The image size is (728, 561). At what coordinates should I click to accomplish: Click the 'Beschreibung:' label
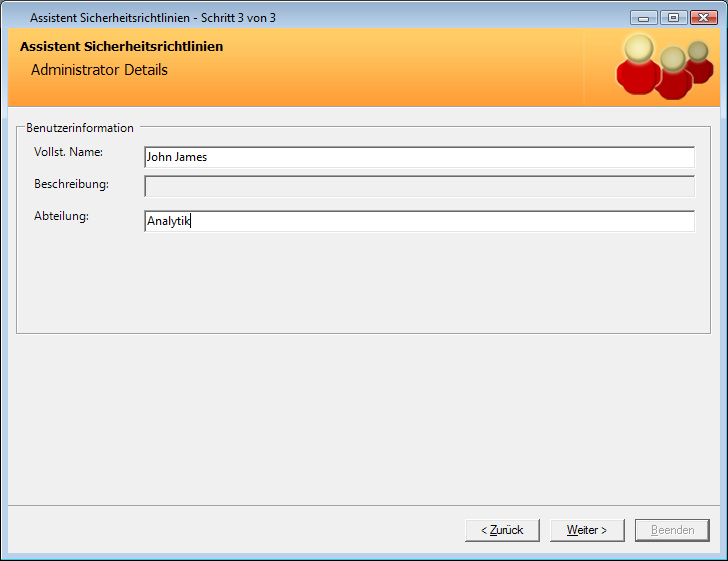click(x=71, y=185)
